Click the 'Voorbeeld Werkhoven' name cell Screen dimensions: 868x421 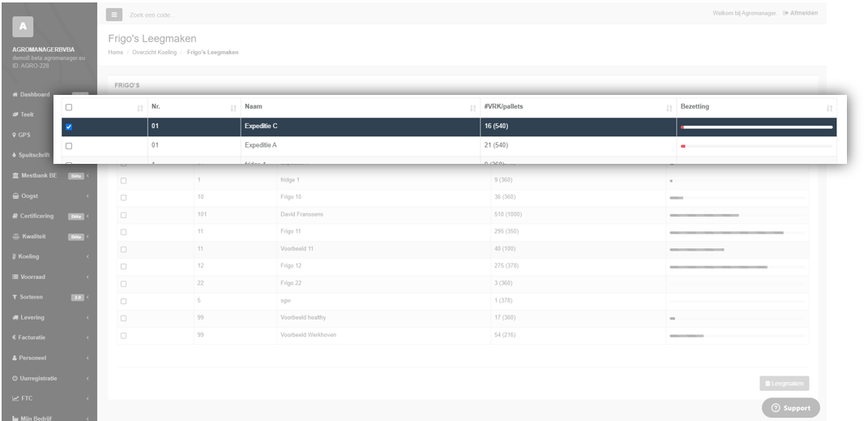tap(383, 335)
